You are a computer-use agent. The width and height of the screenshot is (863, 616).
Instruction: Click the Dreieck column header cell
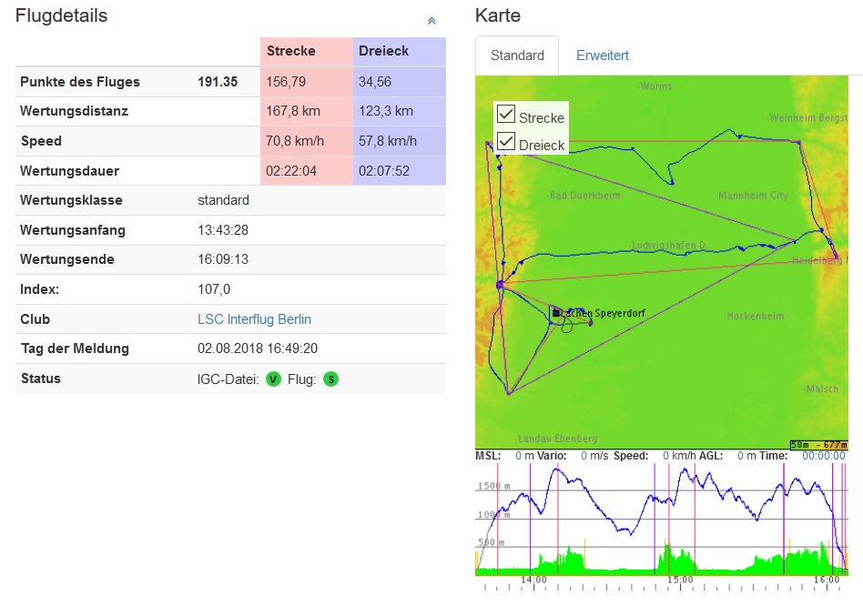click(x=399, y=51)
